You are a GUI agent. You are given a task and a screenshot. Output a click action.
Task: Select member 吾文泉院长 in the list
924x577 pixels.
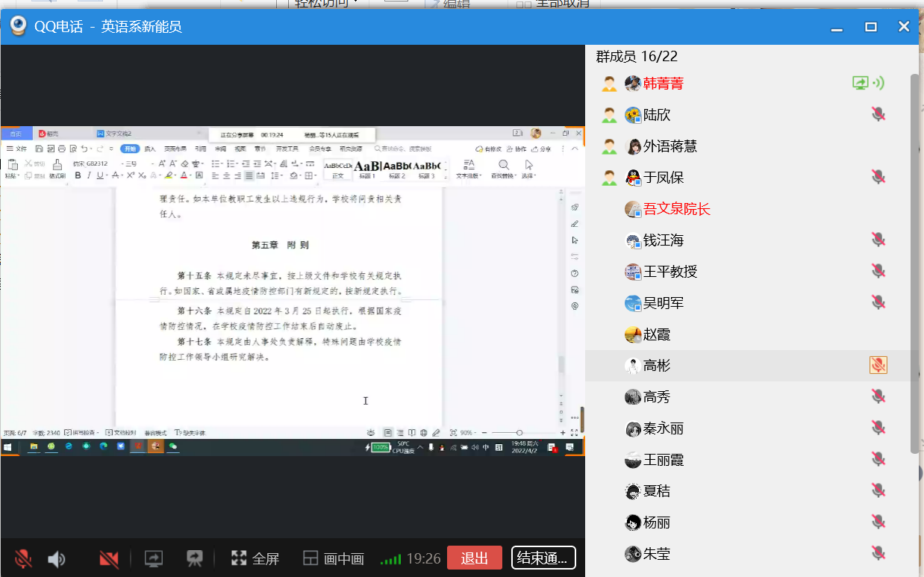point(676,209)
